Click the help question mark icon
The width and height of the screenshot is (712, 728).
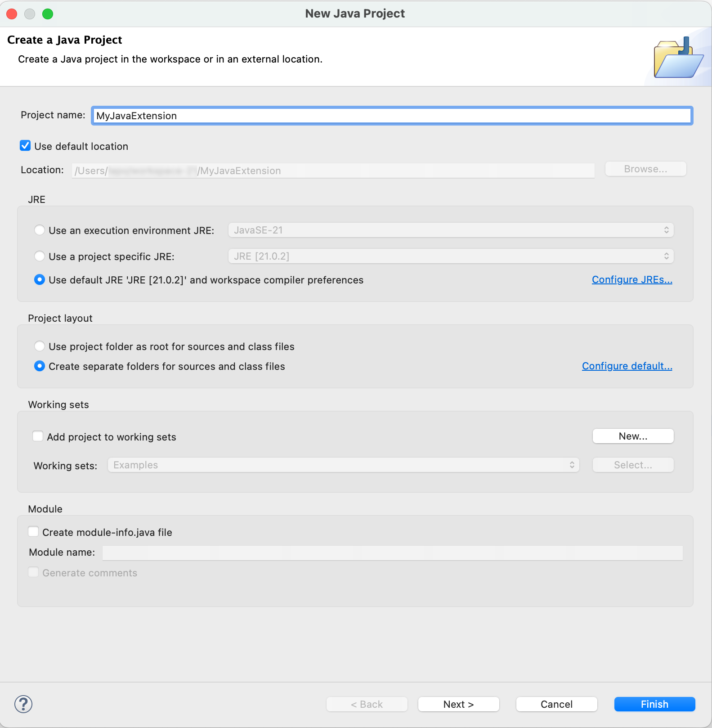(x=23, y=704)
